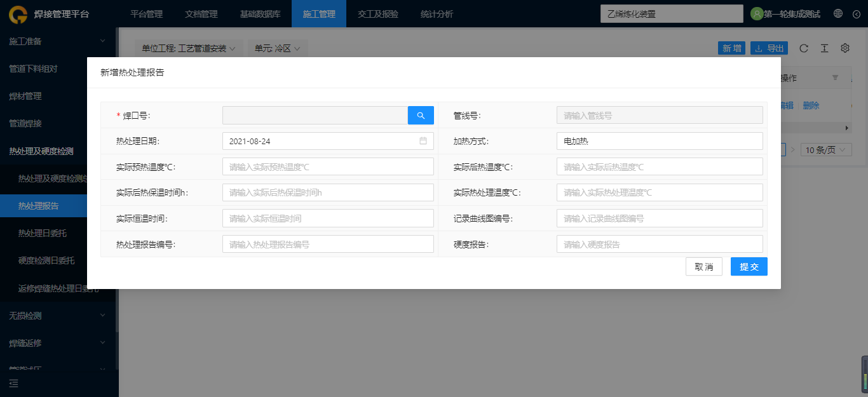The image size is (868, 397).
Task: Open the 10 条/页 page size dropdown
Action: (x=826, y=150)
